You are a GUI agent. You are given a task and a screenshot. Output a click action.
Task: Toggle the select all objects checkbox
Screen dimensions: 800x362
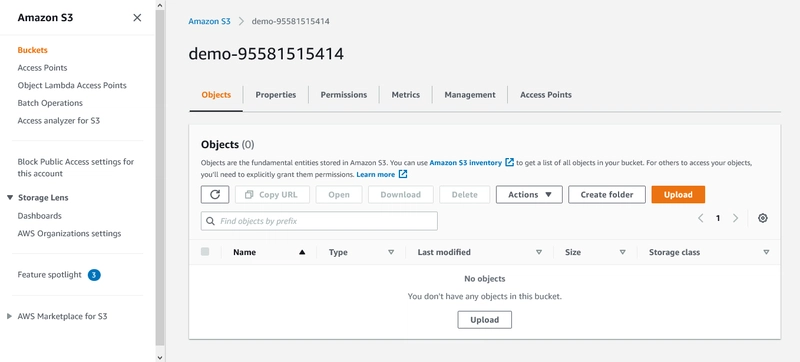tap(205, 251)
